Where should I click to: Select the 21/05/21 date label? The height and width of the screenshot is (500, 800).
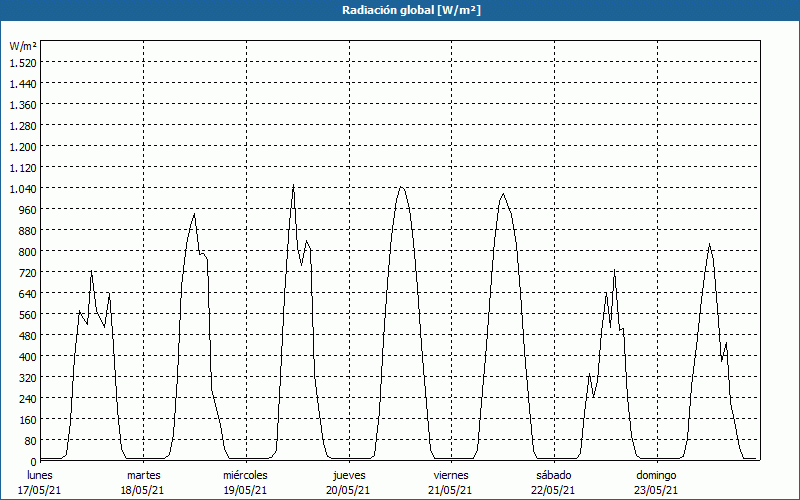click(x=451, y=490)
